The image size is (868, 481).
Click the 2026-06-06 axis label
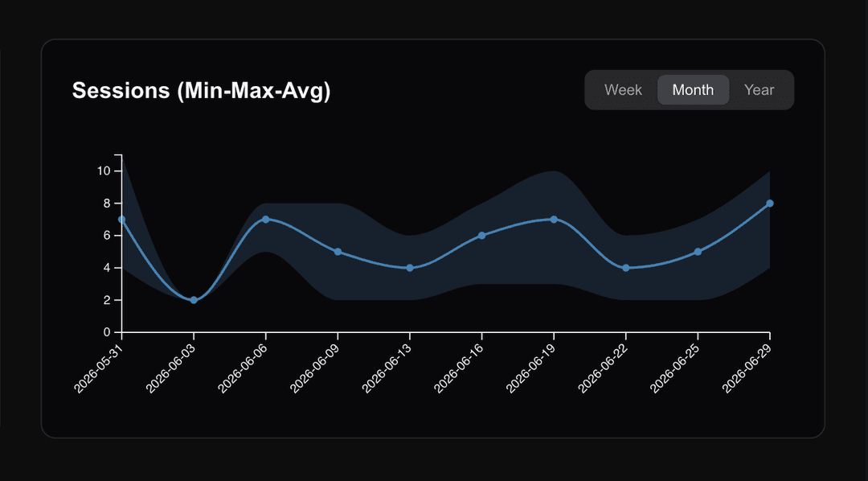click(x=244, y=368)
